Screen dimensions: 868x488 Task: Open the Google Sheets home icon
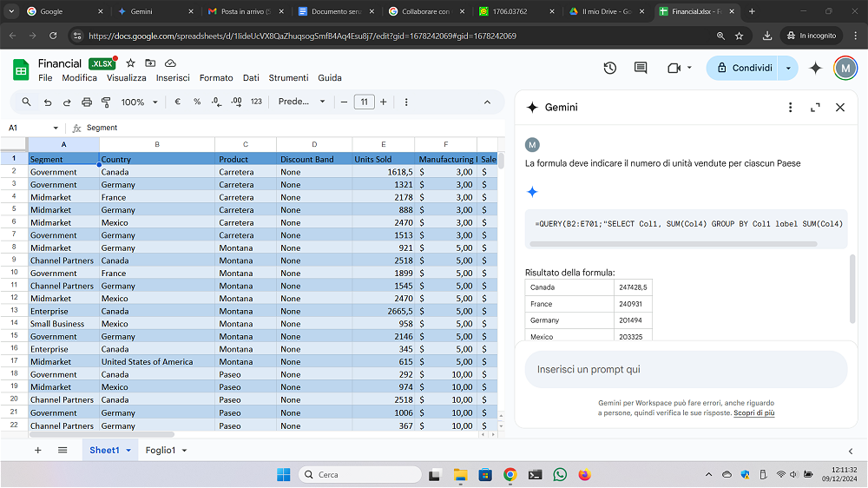[21, 70]
